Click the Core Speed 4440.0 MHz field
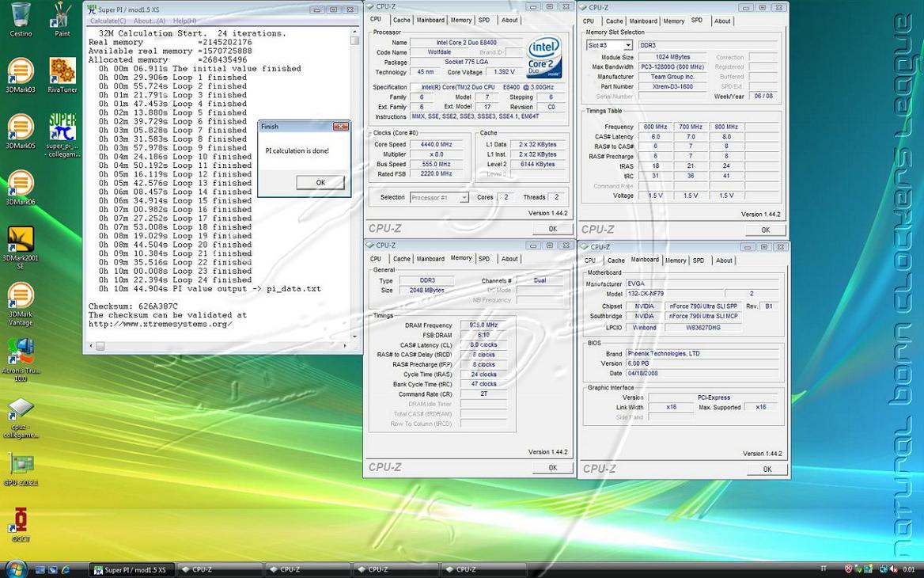This screenshot has height=578, width=924. pyautogui.click(x=437, y=144)
